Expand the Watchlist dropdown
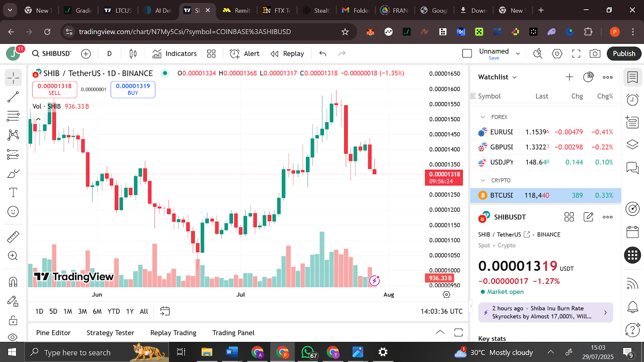Image resolution: width=644 pixels, height=362 pixels. [497, 77]
